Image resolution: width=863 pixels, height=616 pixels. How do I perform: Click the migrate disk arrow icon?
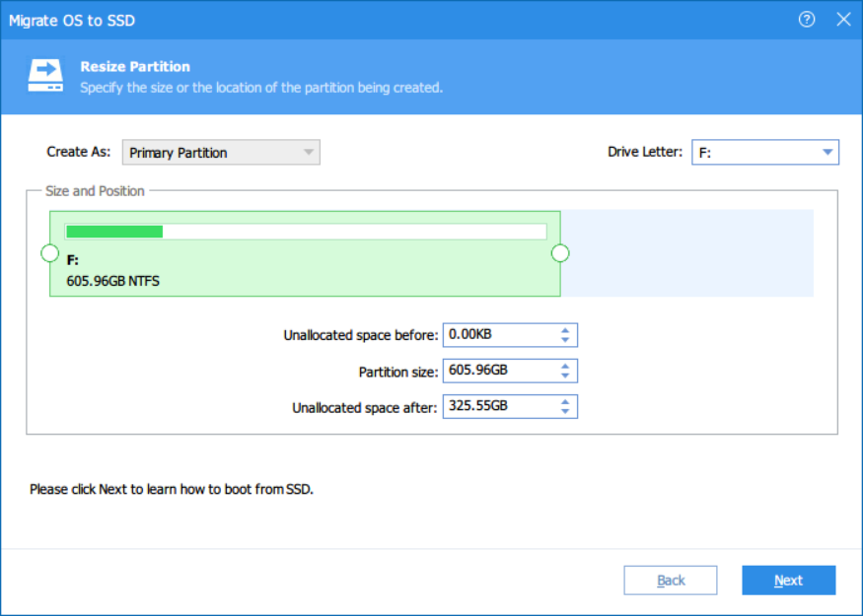click(x=45, y=75)
